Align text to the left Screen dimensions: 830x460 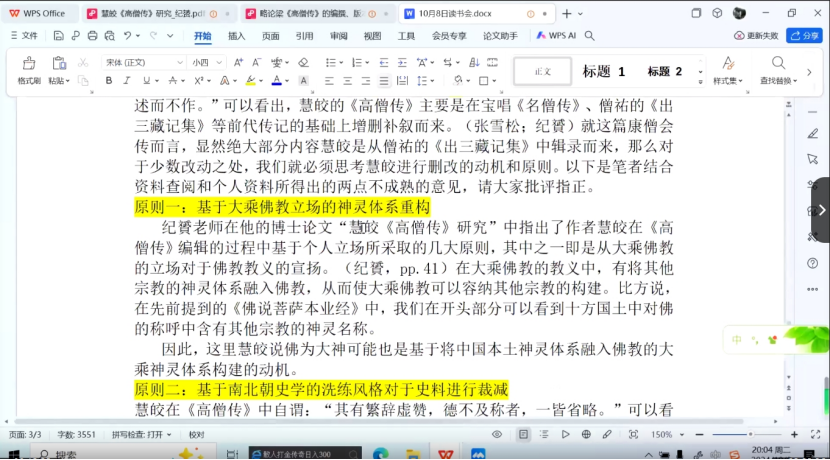point(329,81)
